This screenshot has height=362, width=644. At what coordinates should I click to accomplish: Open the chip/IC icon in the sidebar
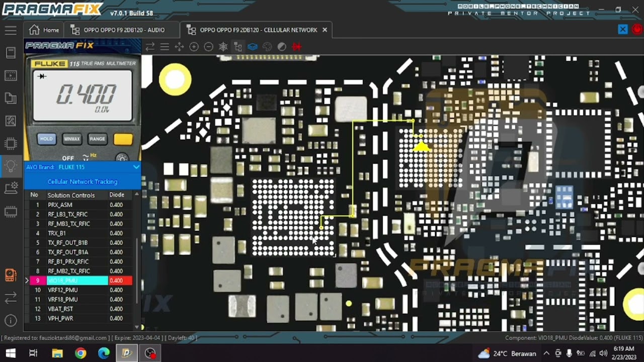(11, 143)
